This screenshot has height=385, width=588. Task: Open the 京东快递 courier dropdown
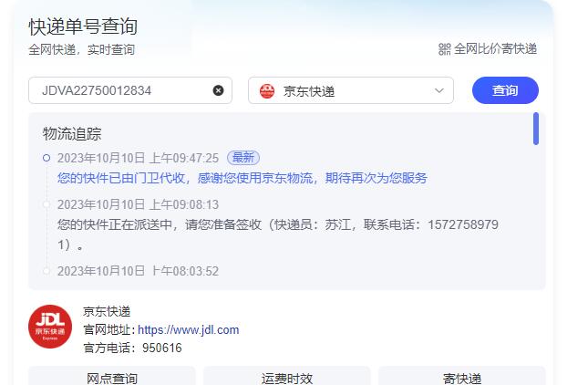[x=351, y=90]
